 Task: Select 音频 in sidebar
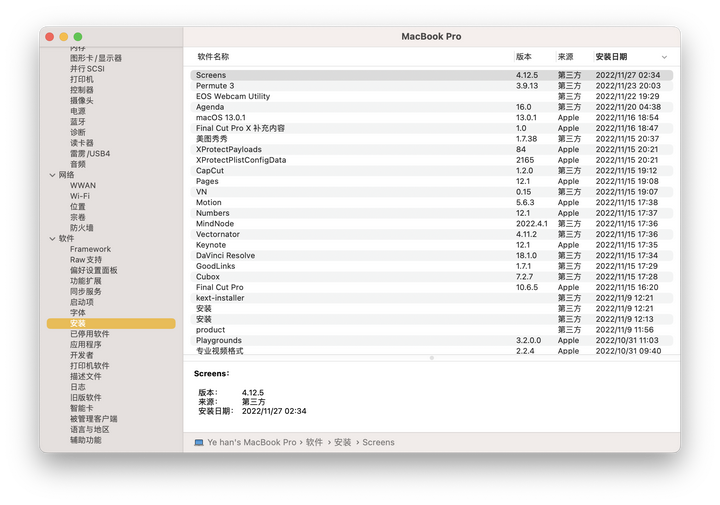click(78, 164)
